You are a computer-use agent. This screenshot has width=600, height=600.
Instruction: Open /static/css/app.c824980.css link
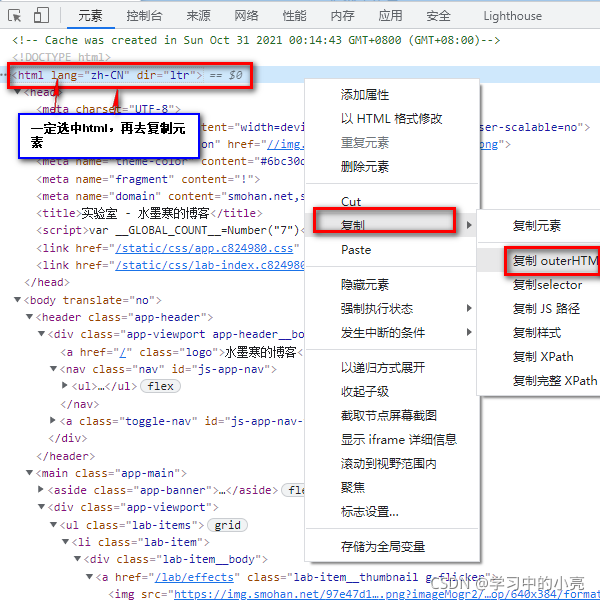[204, 248]
